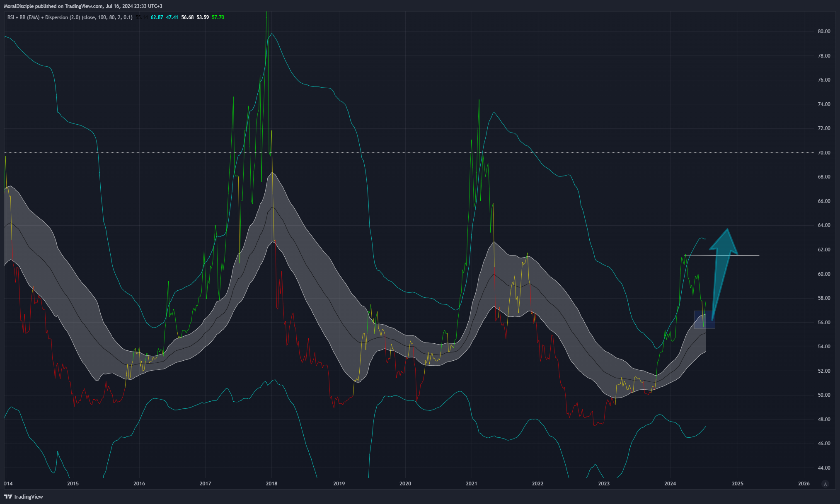
Task: Click the 2015 label on the time axis
Action: 73,484
